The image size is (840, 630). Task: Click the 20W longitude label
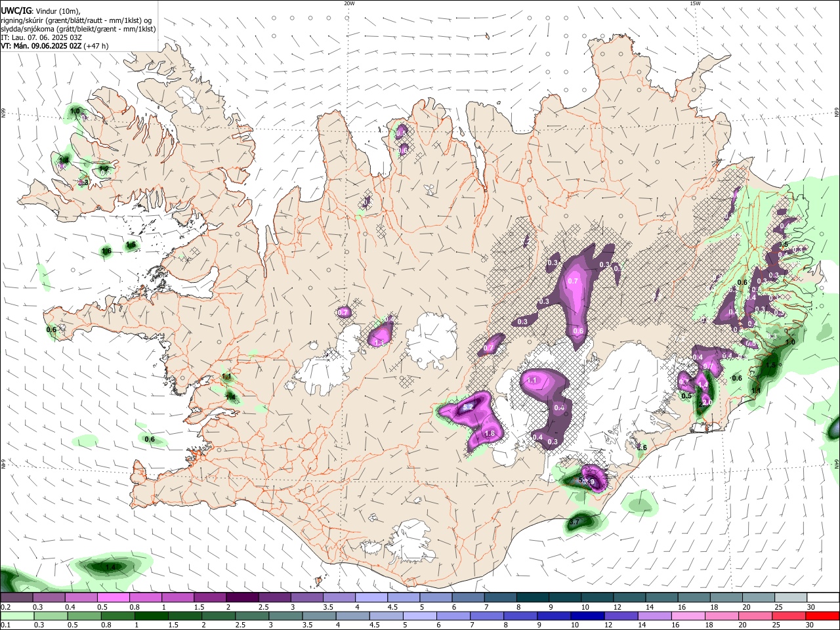[350, 3]
